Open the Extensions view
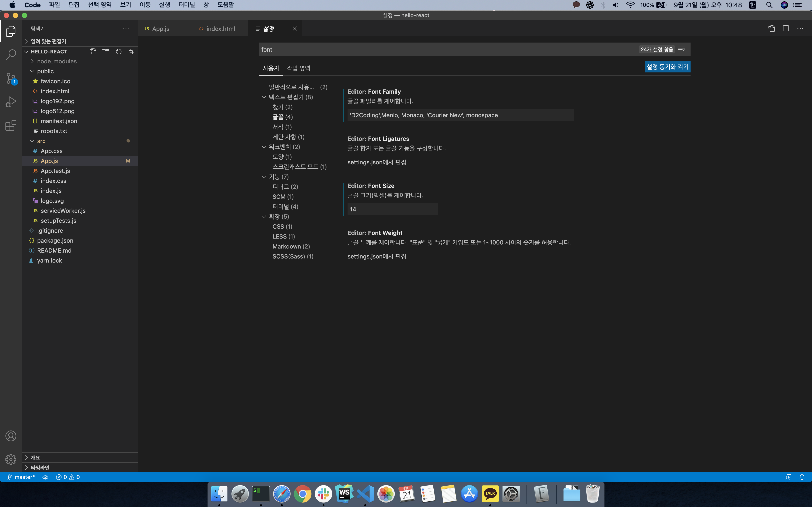Viewport: 812px width, 507px height. [x=11, y=125]
